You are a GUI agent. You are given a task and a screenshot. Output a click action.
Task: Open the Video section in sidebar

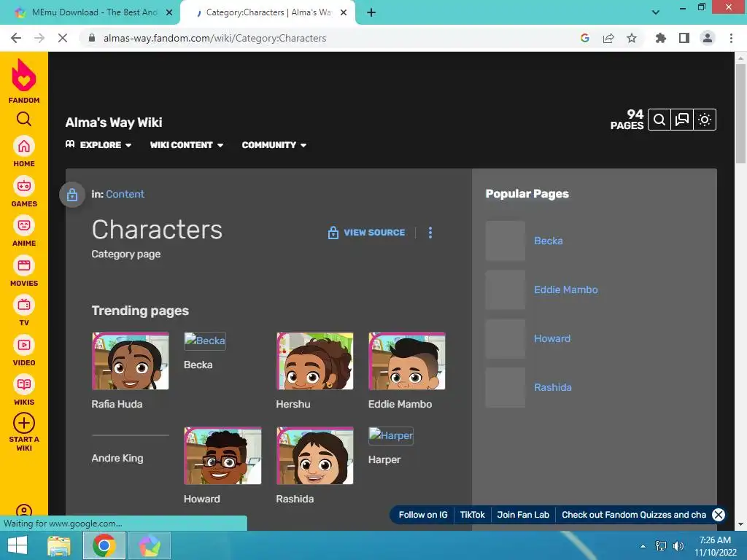pyautogui.click(x=24, y=351)
